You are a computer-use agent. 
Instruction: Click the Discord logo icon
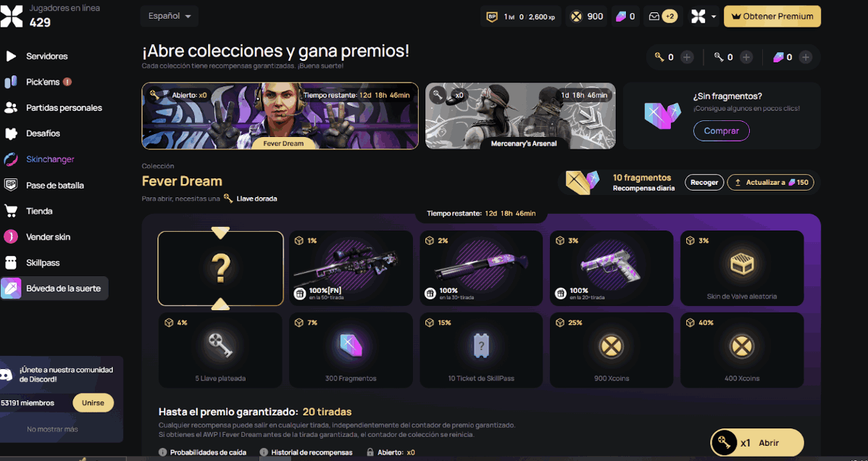6,375
